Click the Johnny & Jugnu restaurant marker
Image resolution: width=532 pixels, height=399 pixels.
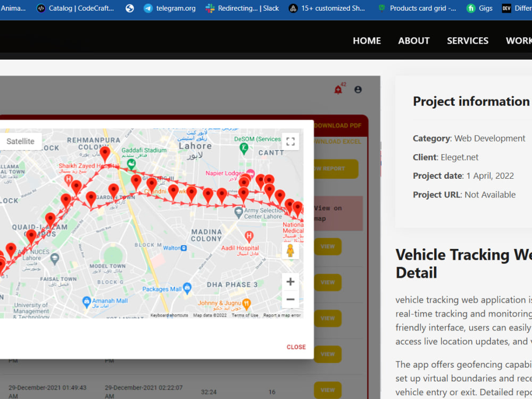[247, 304]
